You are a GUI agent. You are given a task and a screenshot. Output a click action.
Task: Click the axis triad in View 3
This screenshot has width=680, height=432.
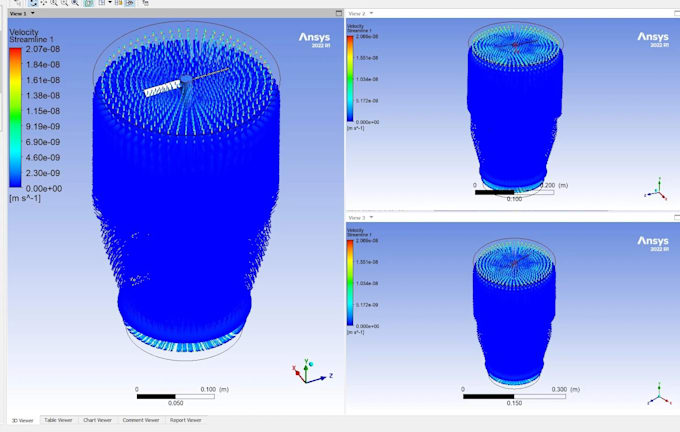660,395
